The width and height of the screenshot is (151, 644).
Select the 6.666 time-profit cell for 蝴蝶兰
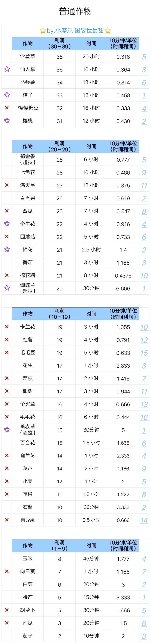(123, 289)
